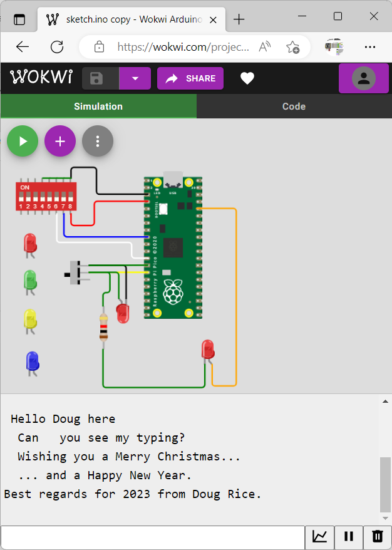Start the simulation with the green play button
This screenshot has height=550, width=392.
click(x=23, y=141)
